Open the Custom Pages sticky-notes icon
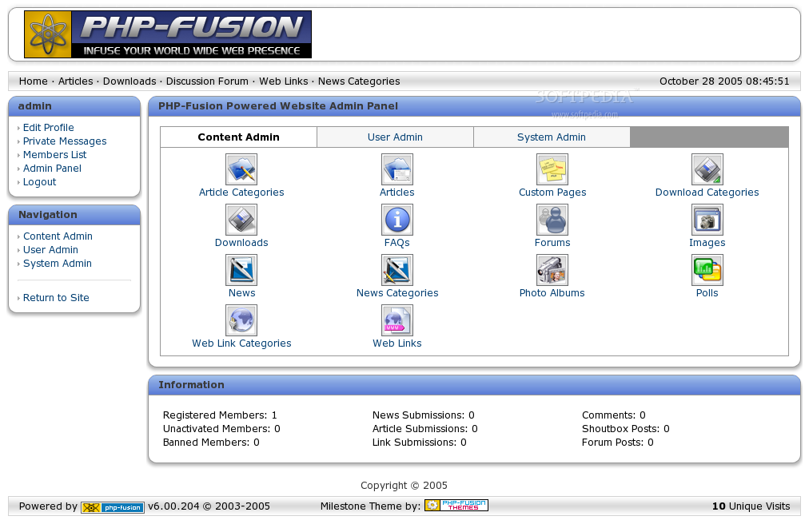809x532 pixels. (552, 169)
